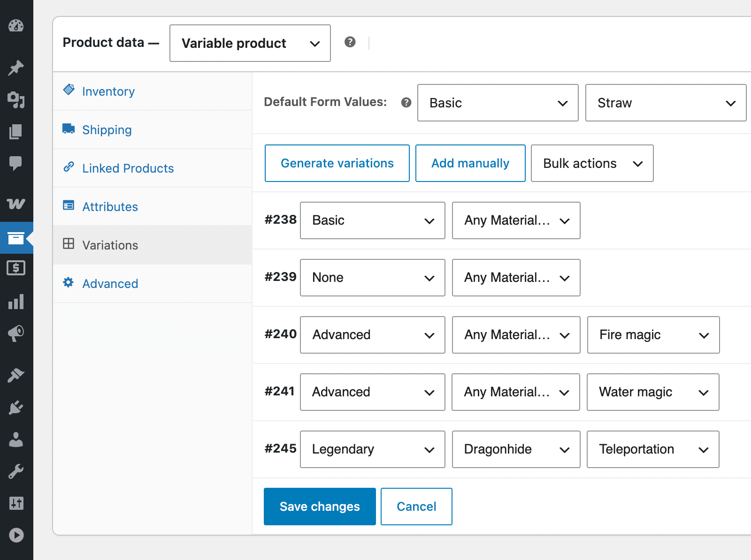The height and width of the screenshot is (560, 751).
Task: Click variation ID #238 label
Action: [280, 219]
